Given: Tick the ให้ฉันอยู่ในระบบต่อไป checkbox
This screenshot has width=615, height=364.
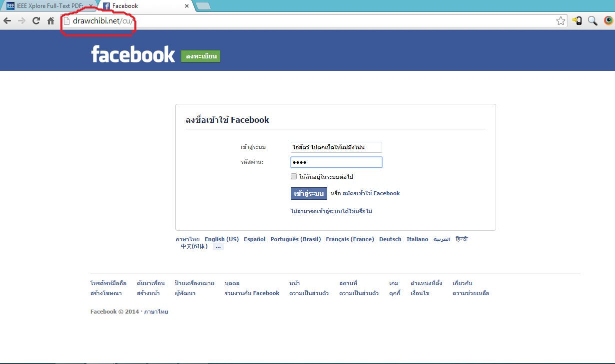Looking at the screenshot, I should click(294, 176).
